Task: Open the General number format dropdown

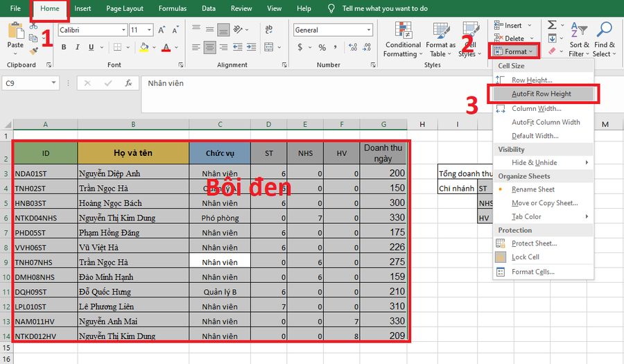Action: pyautogui.click(x=369, y=30)
